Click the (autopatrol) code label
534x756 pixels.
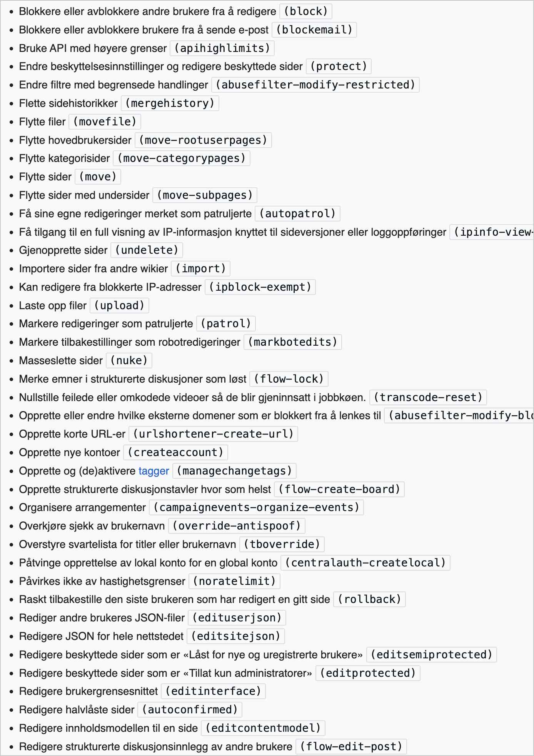[x=297, y=214]
